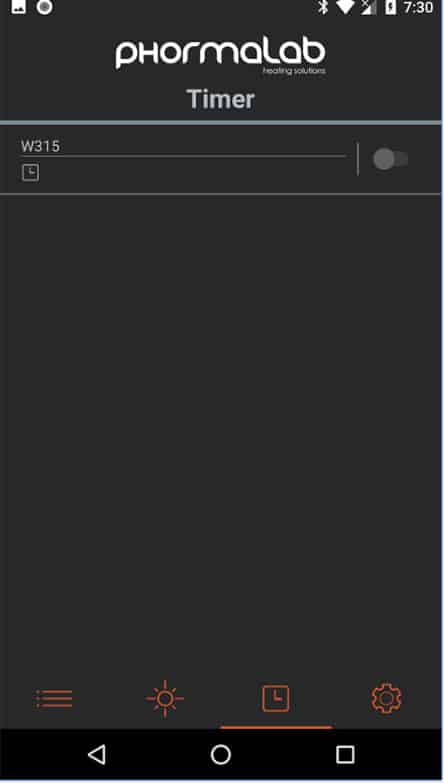Open the small clock icon under W315
Image resolution: width=444 pixels, height=783 pixels.
coord(30,173)
